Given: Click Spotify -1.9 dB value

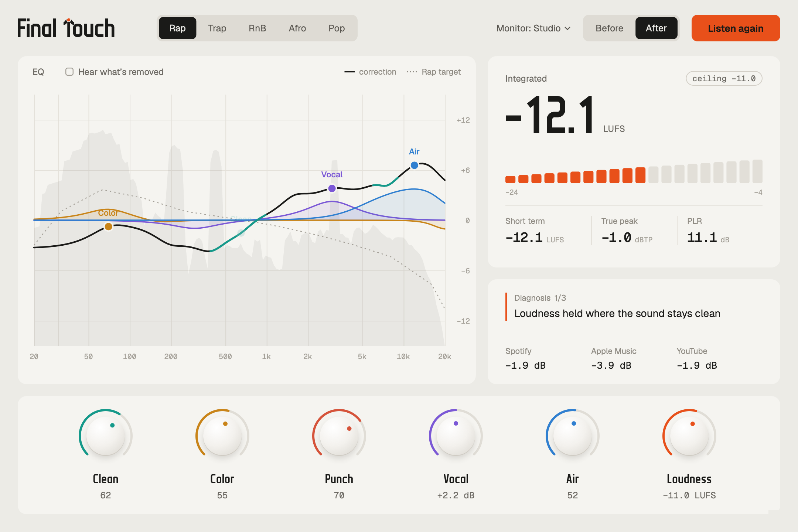Looking at the screenshot, I should tap(525, 365).
